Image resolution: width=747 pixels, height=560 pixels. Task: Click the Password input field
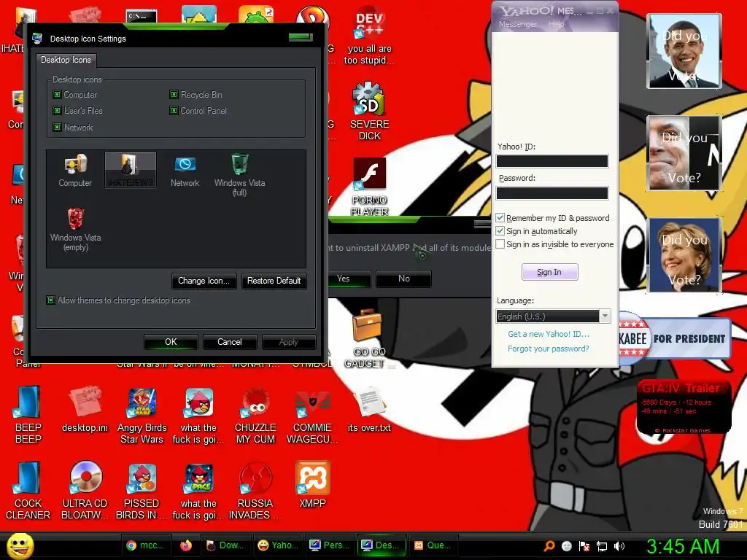552,192
